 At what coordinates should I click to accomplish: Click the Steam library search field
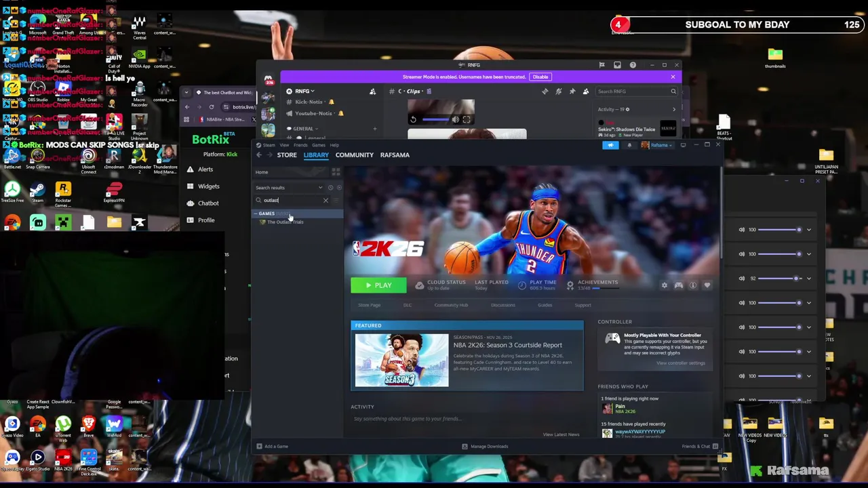(x=292, y=201)
